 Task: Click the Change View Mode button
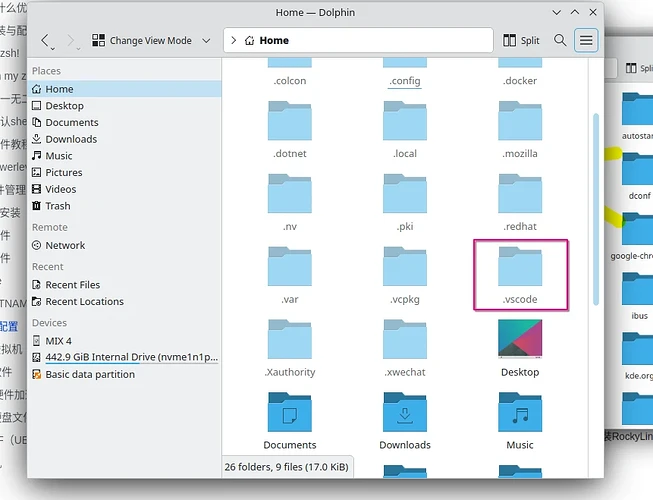[x=142, y=41]
